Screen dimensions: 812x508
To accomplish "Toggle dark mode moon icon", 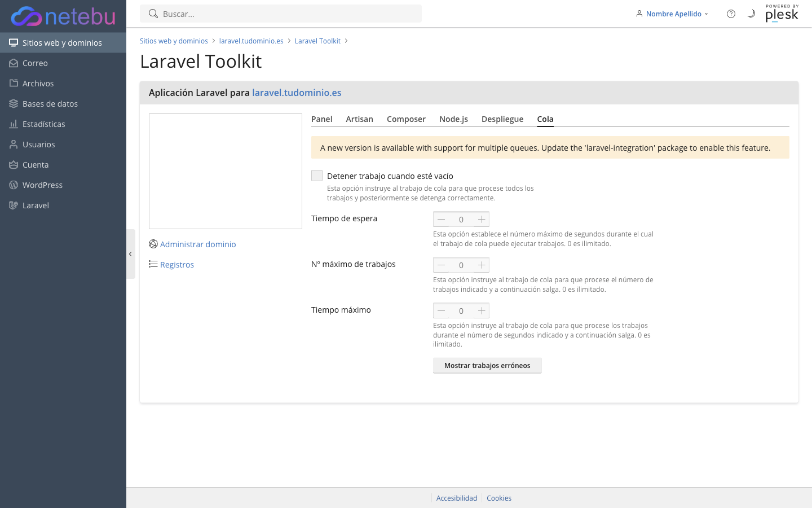I will (x=751, y=14).
